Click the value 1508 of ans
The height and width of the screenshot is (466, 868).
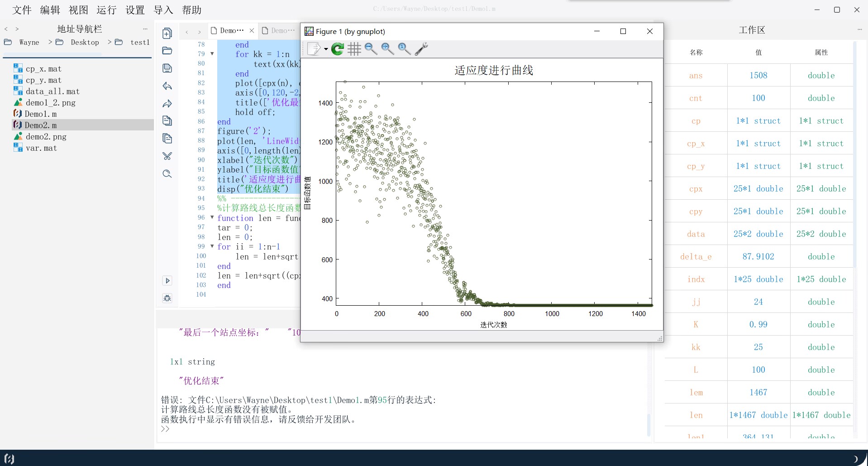[x=758, y=75]
